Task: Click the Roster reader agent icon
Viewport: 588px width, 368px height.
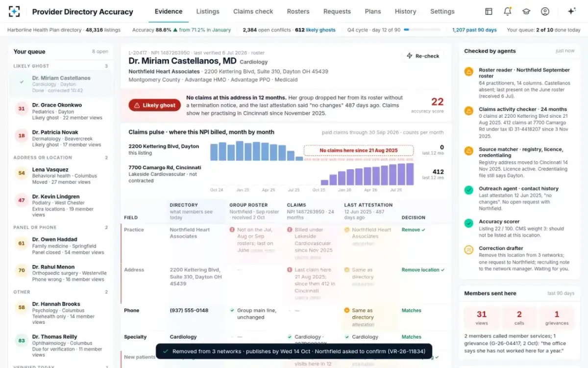Action: 469,71
